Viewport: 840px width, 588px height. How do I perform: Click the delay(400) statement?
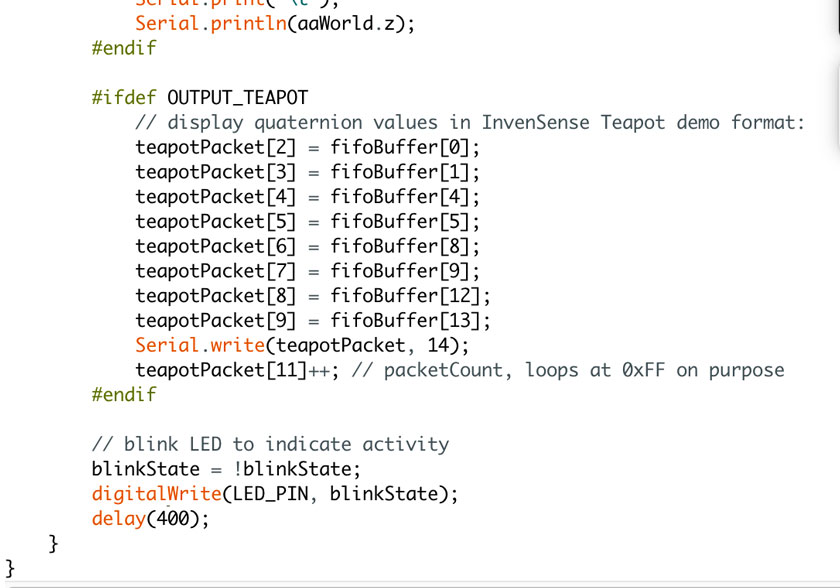pos(151,518)
